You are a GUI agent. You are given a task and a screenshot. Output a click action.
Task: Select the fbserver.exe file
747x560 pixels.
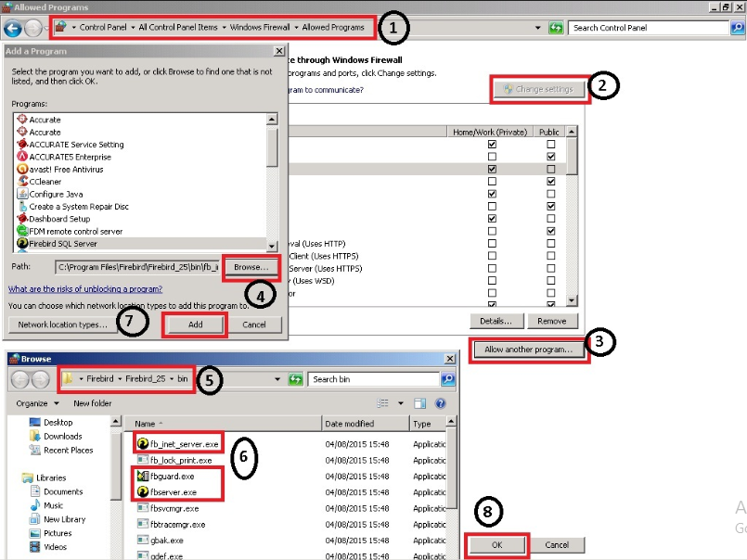174,491
